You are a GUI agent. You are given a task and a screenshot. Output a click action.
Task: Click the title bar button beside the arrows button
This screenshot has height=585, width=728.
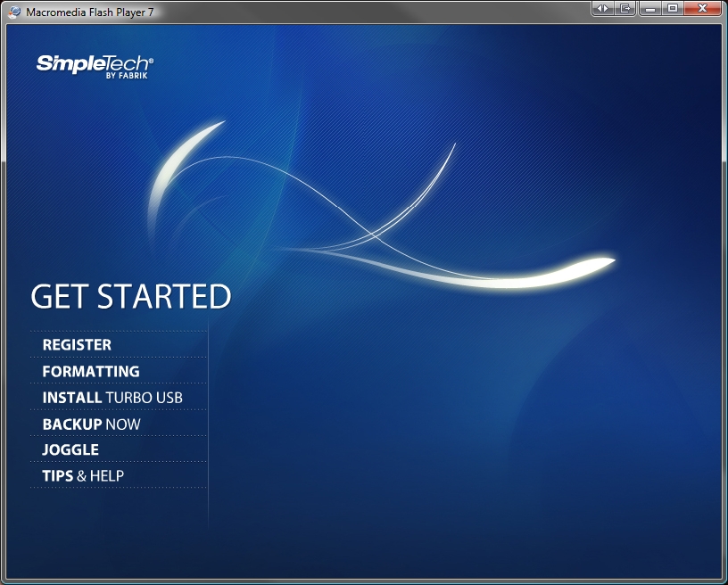pyautogui.click(x=625, y=8)
